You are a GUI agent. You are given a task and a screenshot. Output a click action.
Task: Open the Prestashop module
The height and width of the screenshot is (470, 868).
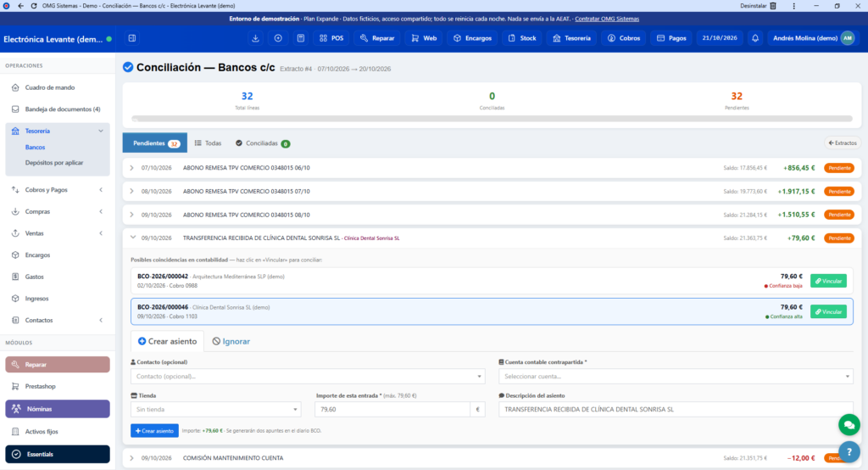click(x=58, y=386)
